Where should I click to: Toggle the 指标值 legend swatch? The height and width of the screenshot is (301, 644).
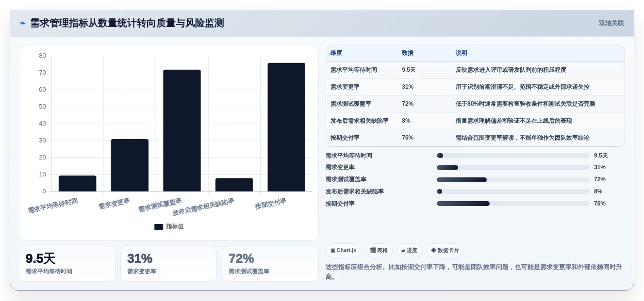point(158,226)
